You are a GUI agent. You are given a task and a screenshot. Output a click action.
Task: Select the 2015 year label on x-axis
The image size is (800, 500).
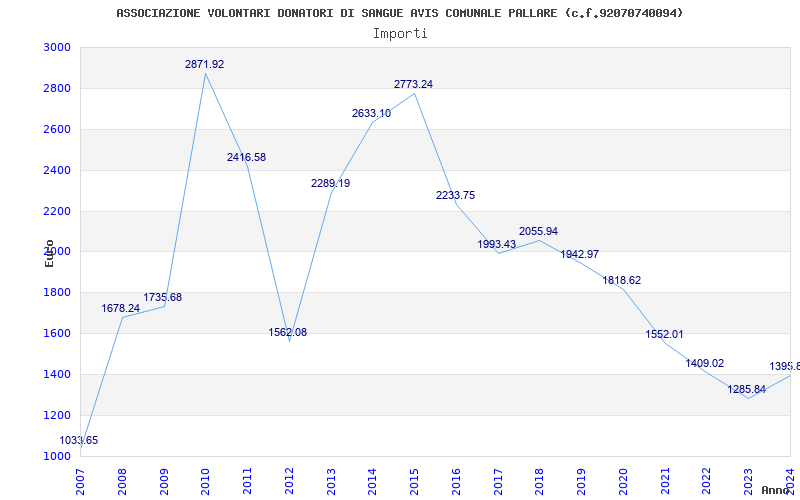[x=415, y=479]
